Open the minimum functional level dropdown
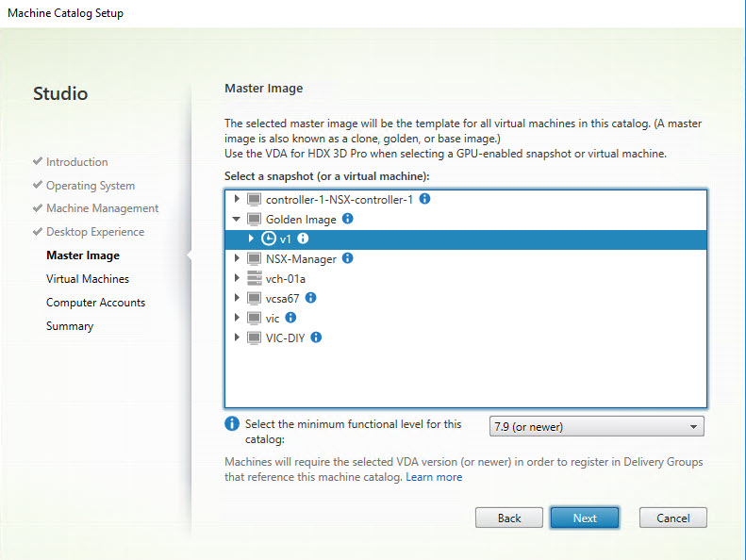The image size is (746, 560). click(596, 427)
